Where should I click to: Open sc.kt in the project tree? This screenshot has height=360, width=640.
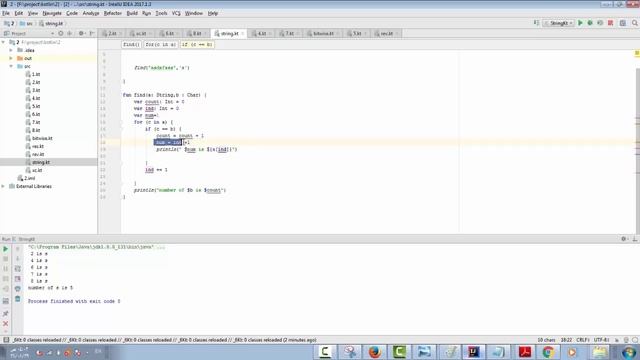tap(37, 170)
